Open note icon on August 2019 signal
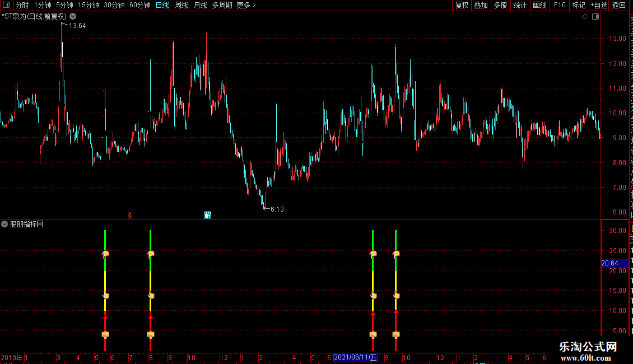633x364 pixels. (151, 334)
